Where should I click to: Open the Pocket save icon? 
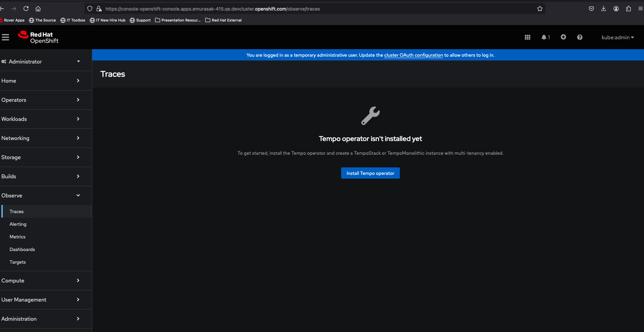591,9
